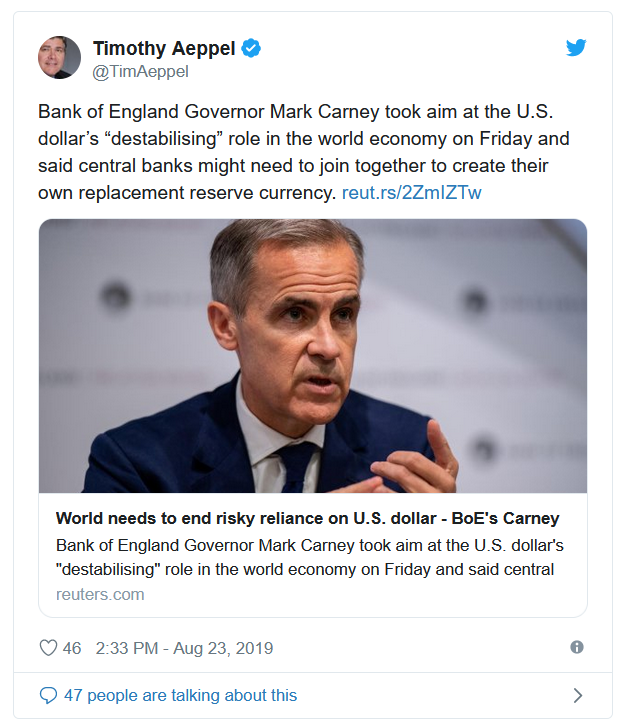Screen dimensions: 622x728
Task: Open the @TimAeppel handle
Action: coord(141,72)
